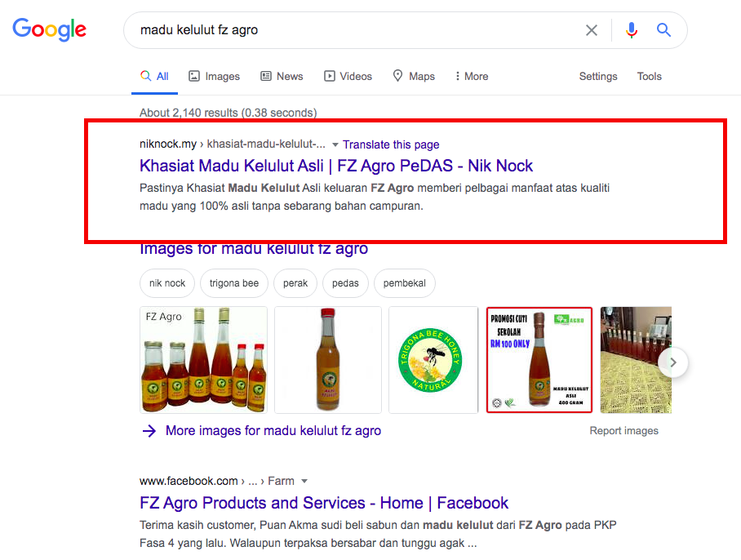Open the Maps tab
This screenshot has height=560, width=741.
(413, 76)
